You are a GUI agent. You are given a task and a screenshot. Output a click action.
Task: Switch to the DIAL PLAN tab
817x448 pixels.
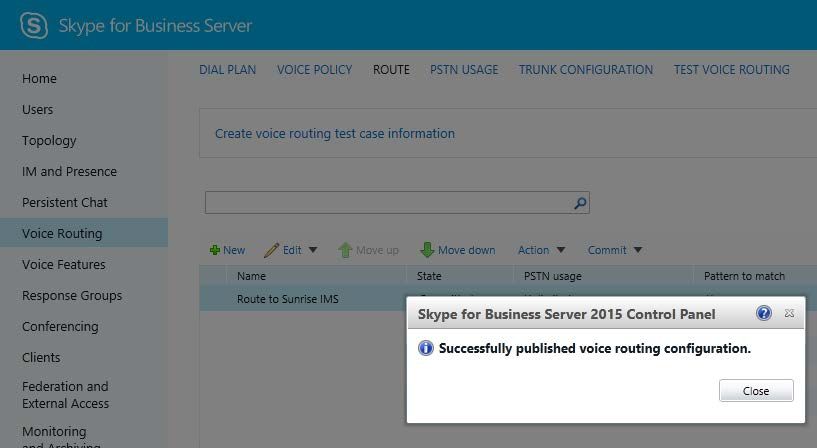point(227,70)
